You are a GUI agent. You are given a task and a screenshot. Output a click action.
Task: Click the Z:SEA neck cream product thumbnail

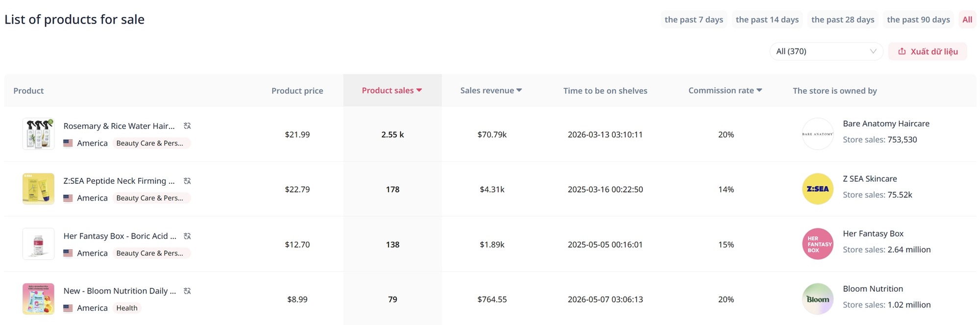[x=38, y=189]
